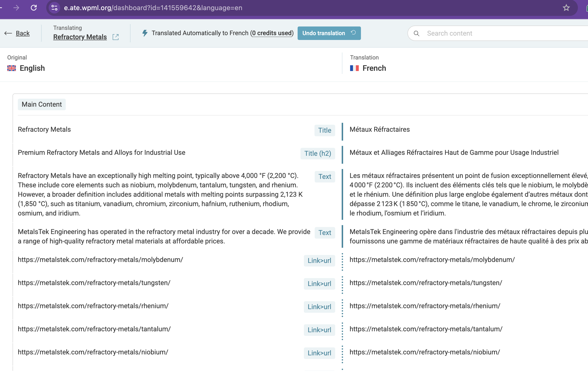
Task: Click the magnifier icon in search box
Action: point(417,33)
